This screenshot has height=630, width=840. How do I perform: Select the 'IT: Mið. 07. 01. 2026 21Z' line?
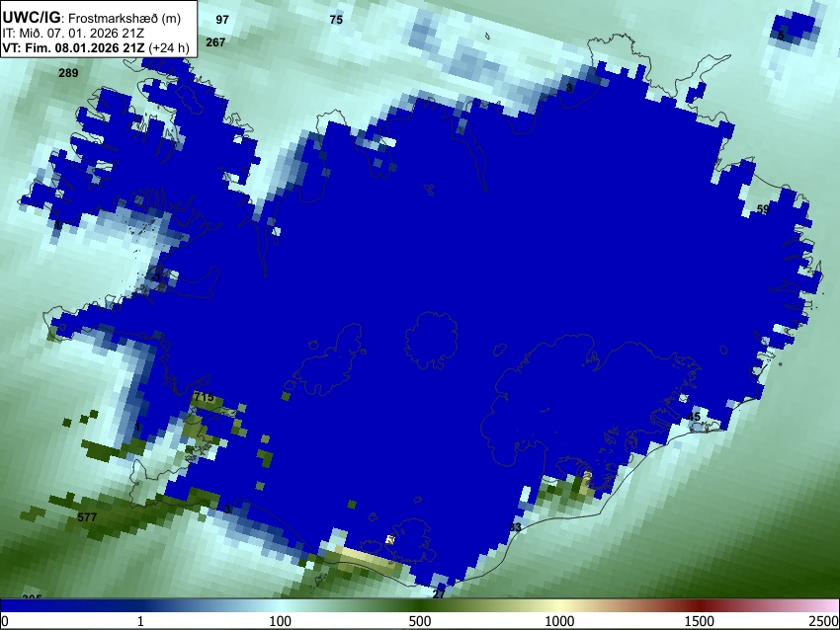(73, 34)
